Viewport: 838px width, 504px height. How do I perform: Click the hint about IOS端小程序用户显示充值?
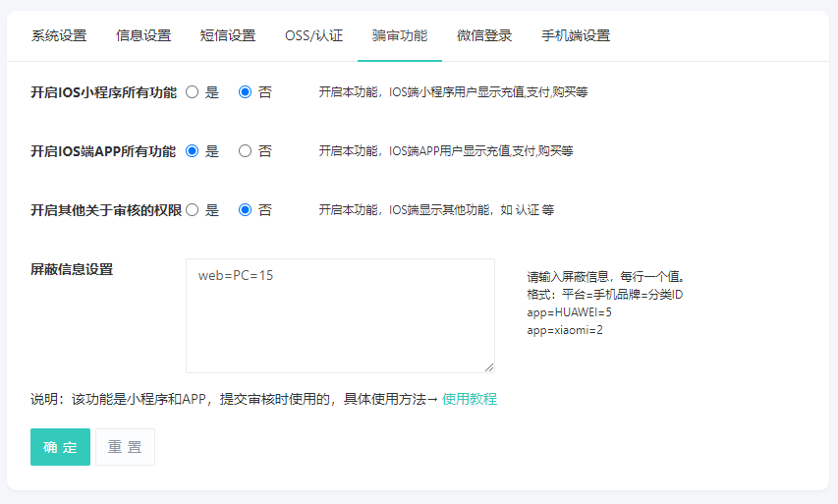453,92
